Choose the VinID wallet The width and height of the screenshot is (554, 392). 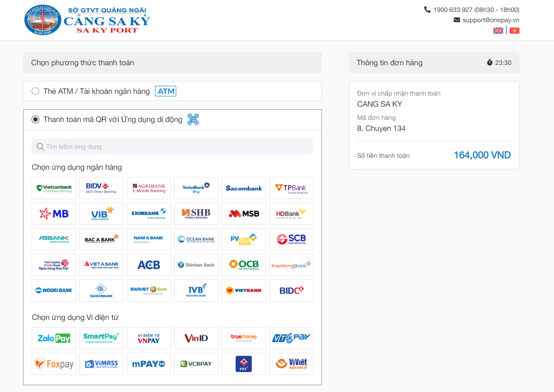coord(196,338)
